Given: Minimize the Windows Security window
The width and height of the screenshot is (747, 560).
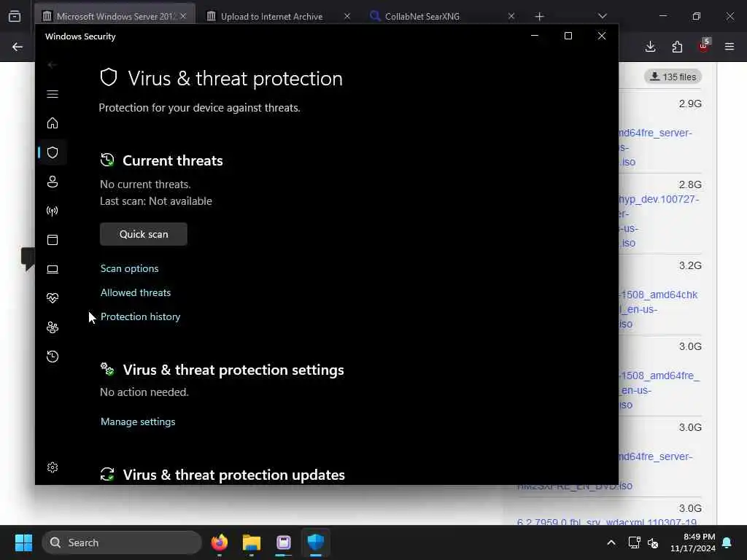Looking at the screenshot, I should tap(535, 36).
